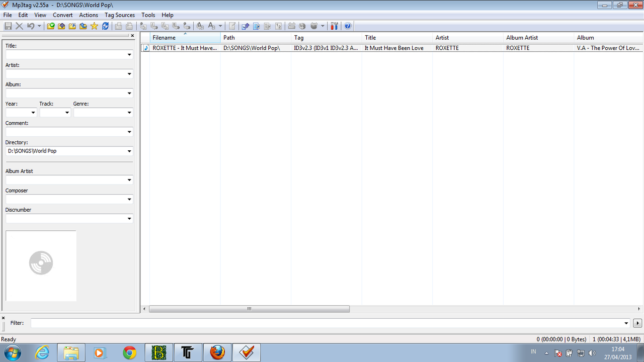Open Options via the tools icon
This screenshot has height=362, width=644.
[334, 26]
